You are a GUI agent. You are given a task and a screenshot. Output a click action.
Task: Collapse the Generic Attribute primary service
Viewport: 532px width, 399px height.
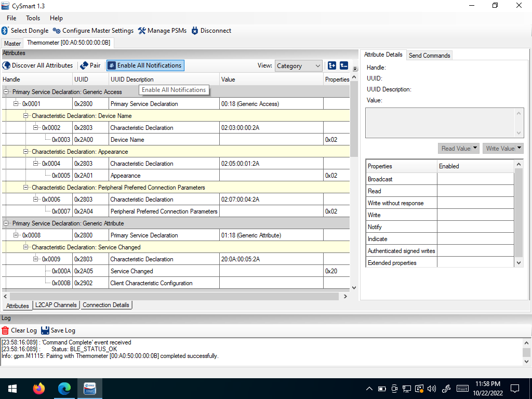[6, 223]
